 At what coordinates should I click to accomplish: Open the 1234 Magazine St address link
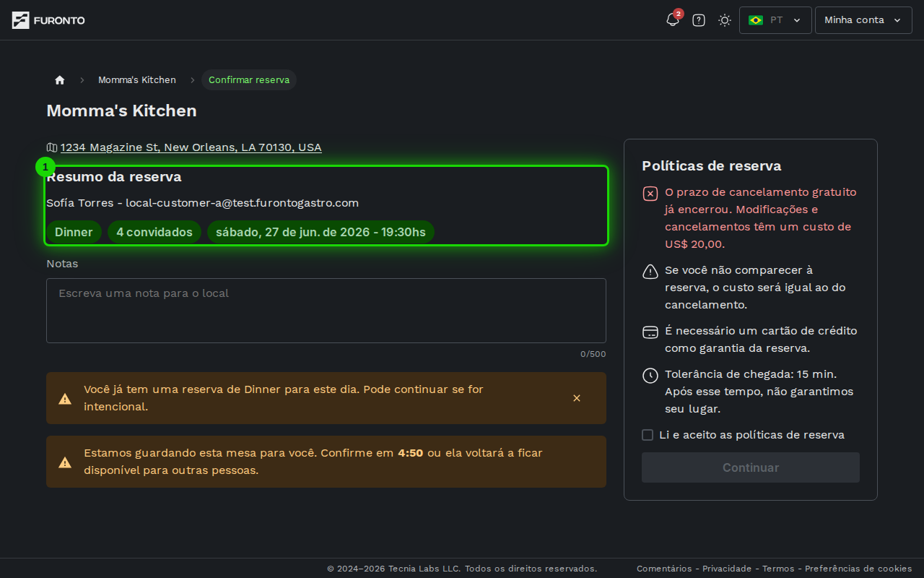coord(191,147)
